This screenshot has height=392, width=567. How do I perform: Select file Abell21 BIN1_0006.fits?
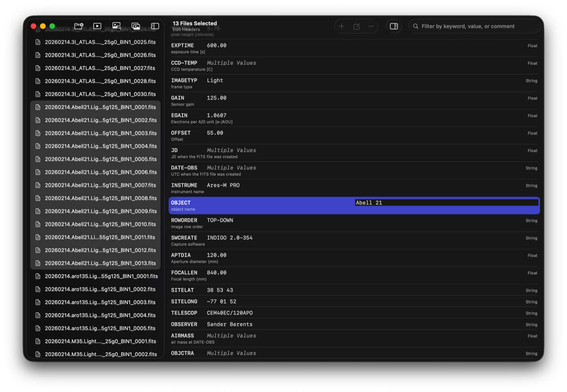[x=96, y=172]
